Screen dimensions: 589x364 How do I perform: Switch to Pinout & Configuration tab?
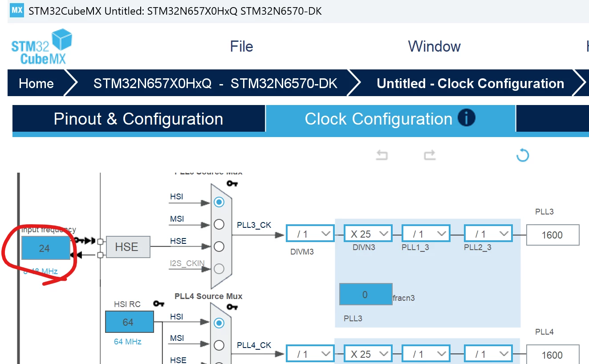138,119
